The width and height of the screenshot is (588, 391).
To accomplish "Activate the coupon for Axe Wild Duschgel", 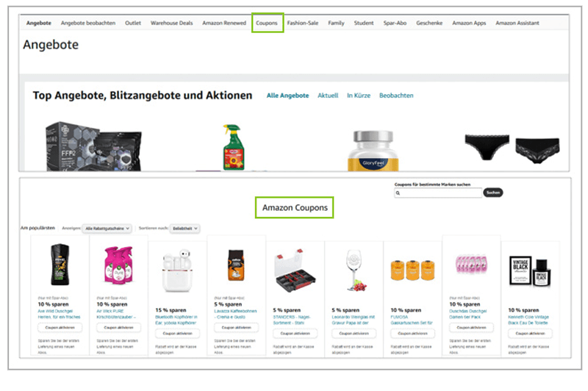I will pos(60,328).
